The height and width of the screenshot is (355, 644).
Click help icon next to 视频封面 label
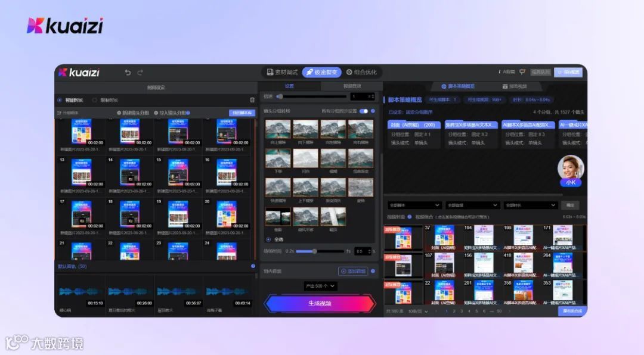[410, 217]
